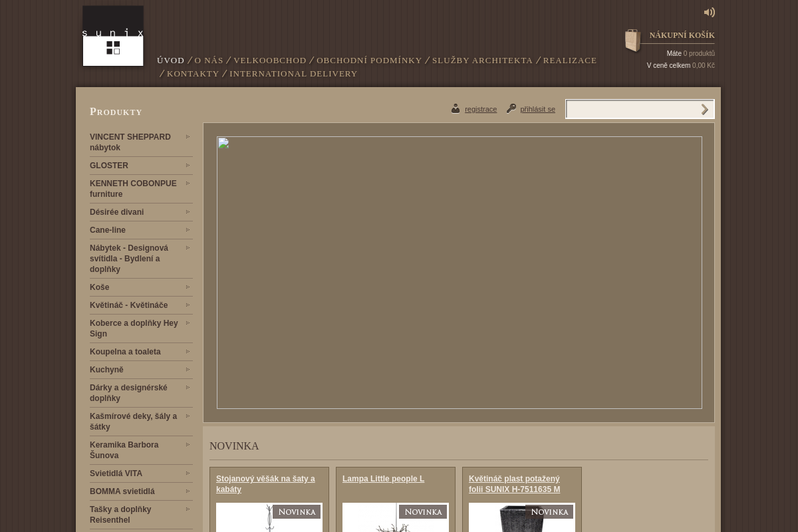Click the Novinka badge on Lampa Little people
Image resolution: width=798 pixels, height=532 pixels.
point(423,511)
